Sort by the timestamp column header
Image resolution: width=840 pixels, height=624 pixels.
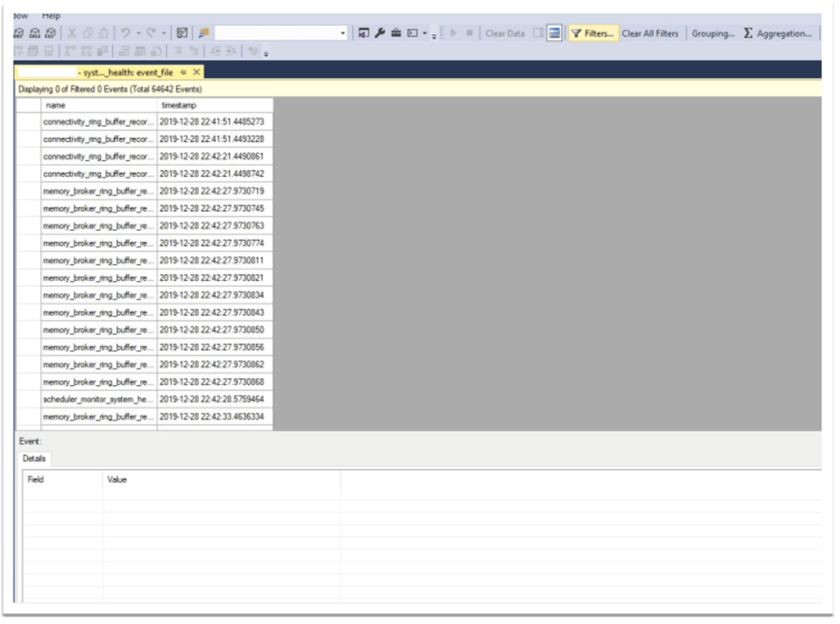(x=215, y=105)
